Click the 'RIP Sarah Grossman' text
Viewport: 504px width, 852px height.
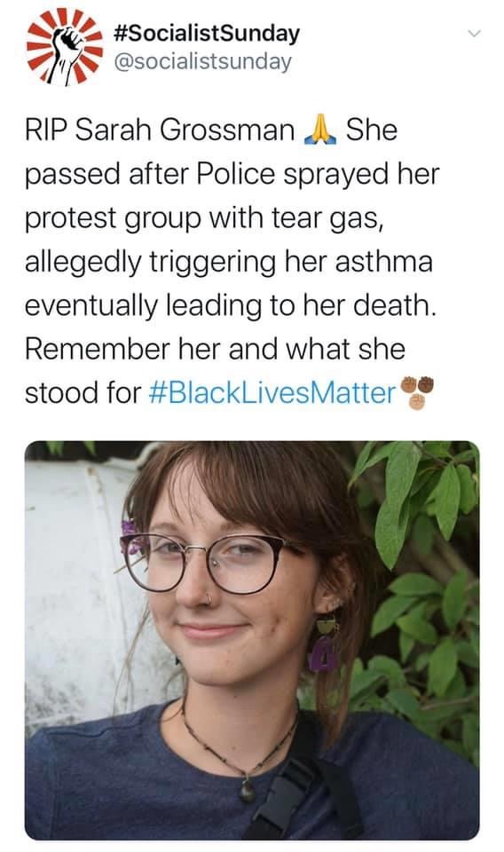[159, 130]
